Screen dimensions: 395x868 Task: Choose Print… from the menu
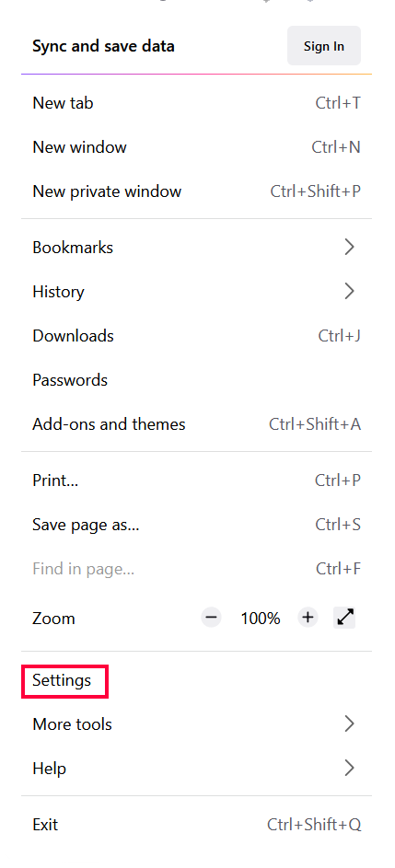[197, 480]
